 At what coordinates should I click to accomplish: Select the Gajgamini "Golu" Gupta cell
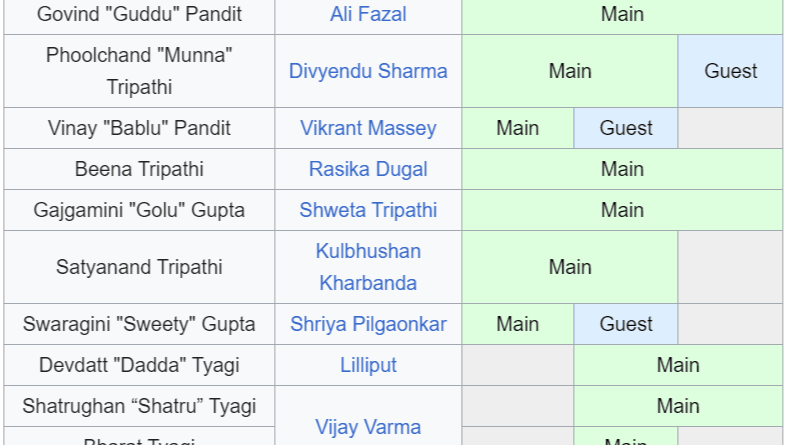139,210
